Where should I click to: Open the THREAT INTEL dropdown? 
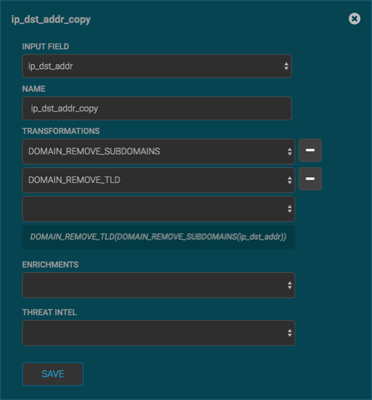pos(158,333)
